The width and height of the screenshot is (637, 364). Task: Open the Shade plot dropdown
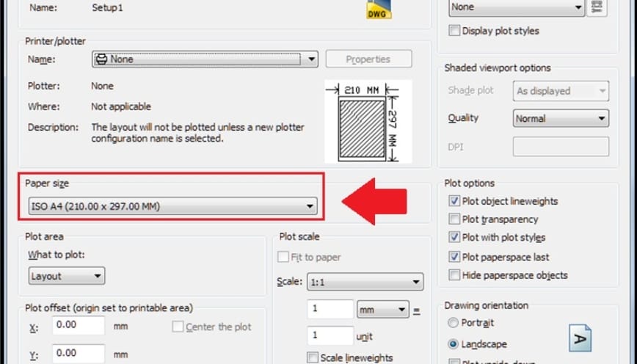pos(561,91)
